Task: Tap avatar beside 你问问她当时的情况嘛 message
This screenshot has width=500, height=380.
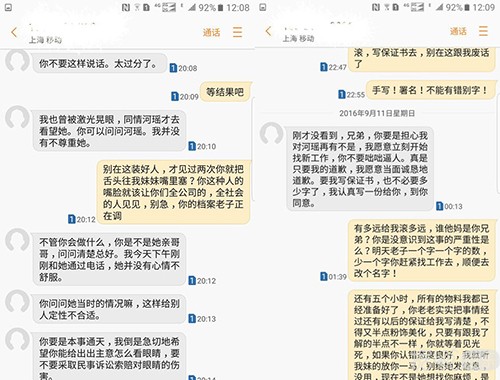Action: pos(17,301)
